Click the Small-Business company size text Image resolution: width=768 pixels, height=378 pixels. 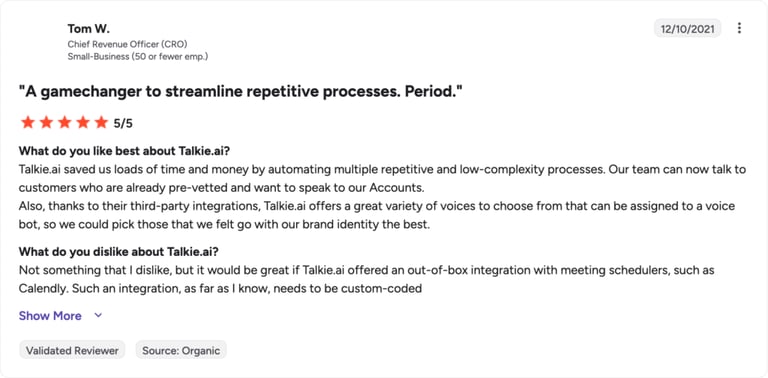[138, 56]
